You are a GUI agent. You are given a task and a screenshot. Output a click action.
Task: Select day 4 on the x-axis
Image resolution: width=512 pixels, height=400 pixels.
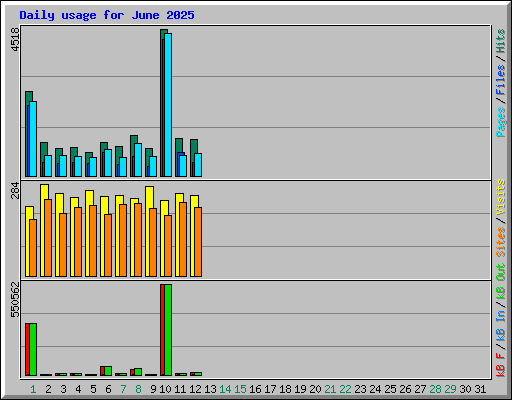[78, 389]
